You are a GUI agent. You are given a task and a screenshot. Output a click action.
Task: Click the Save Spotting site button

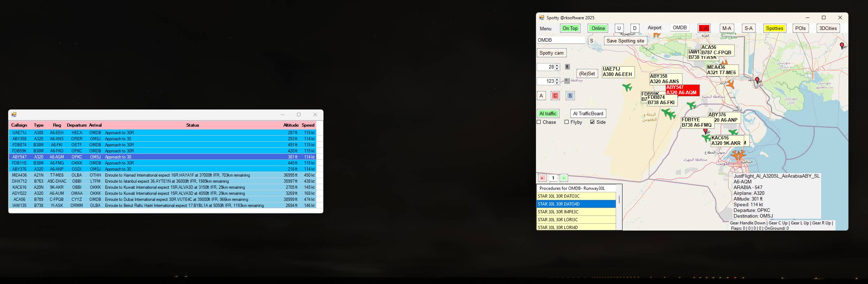coord(625,41)
